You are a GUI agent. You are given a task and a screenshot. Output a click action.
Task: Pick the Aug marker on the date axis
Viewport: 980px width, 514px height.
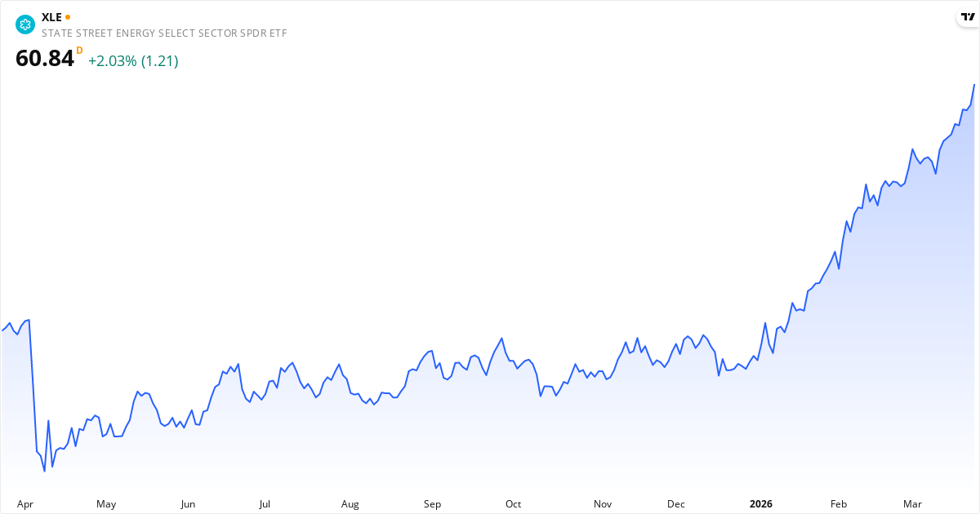(x=350, y=504)
